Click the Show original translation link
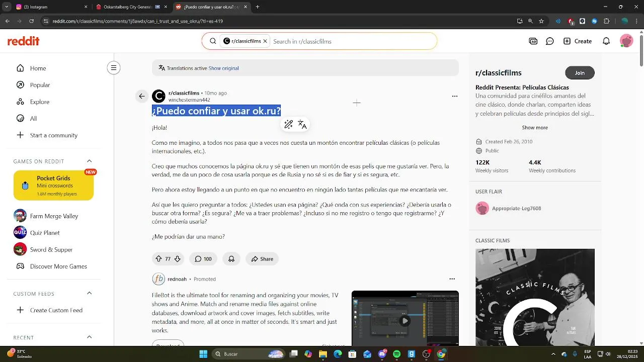This screenshot has width=644, height=362. 223,68
